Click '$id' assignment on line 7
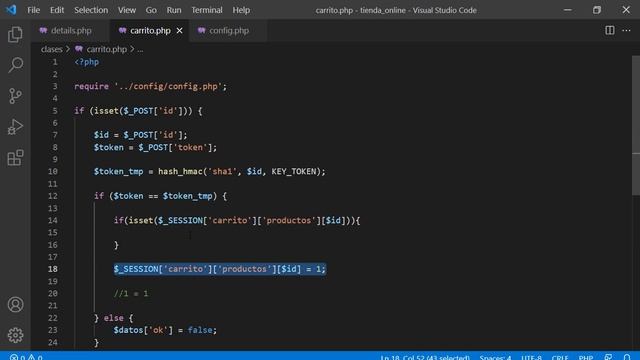This screenshot has height=360, width=640. [101, 135]
